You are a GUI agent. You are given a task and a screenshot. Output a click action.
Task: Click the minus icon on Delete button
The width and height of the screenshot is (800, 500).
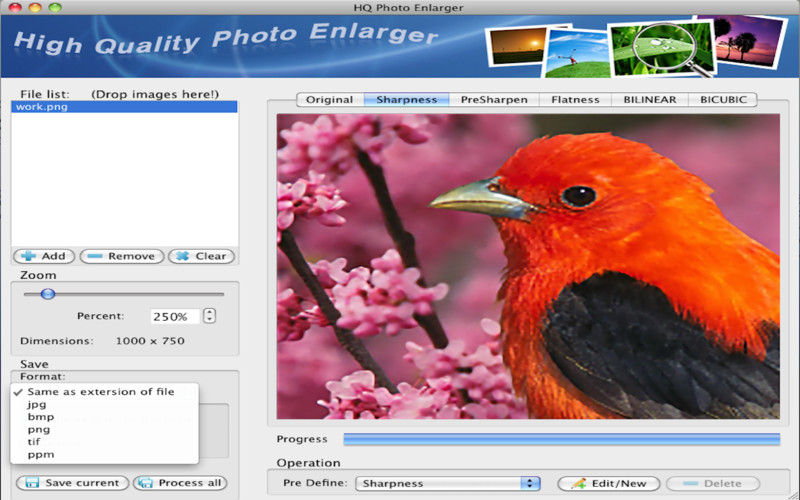[690, 483]
